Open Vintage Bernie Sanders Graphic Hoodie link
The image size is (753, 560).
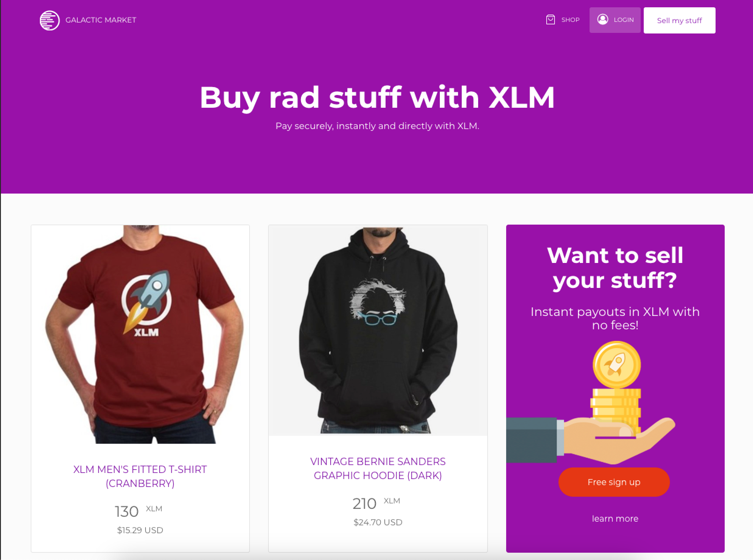[378, 468]
